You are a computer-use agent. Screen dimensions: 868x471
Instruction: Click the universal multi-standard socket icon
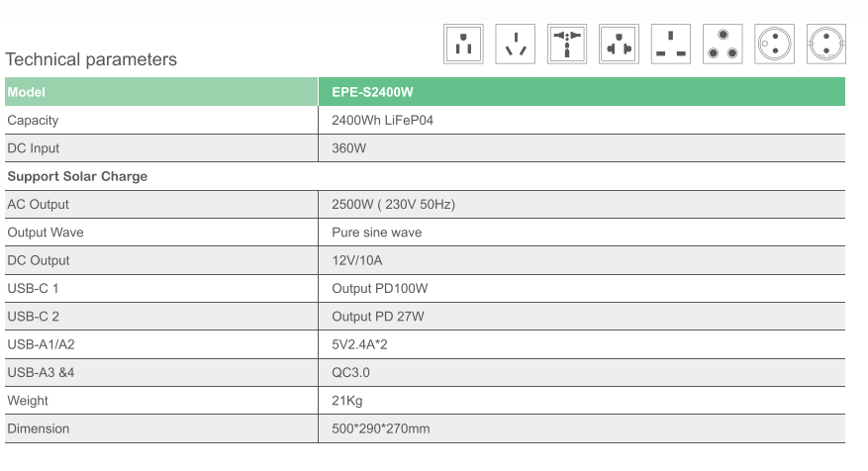click(x=567, y=44)
